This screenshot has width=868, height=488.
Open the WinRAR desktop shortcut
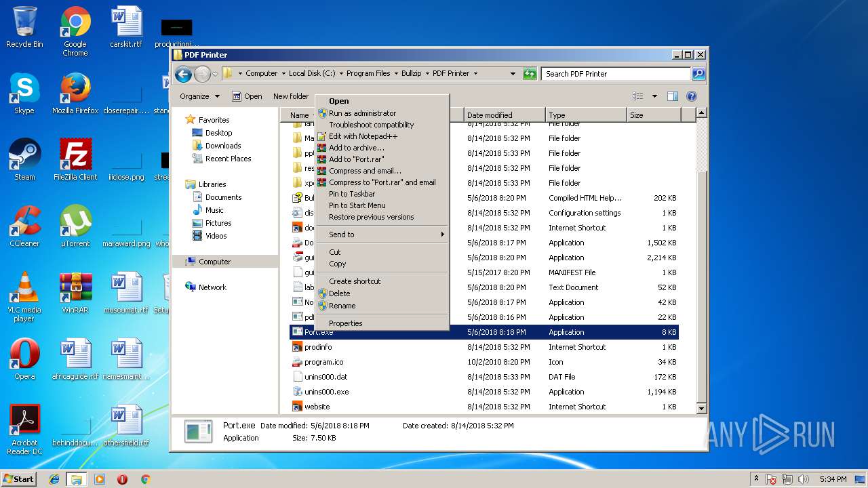tap(75, 293)
